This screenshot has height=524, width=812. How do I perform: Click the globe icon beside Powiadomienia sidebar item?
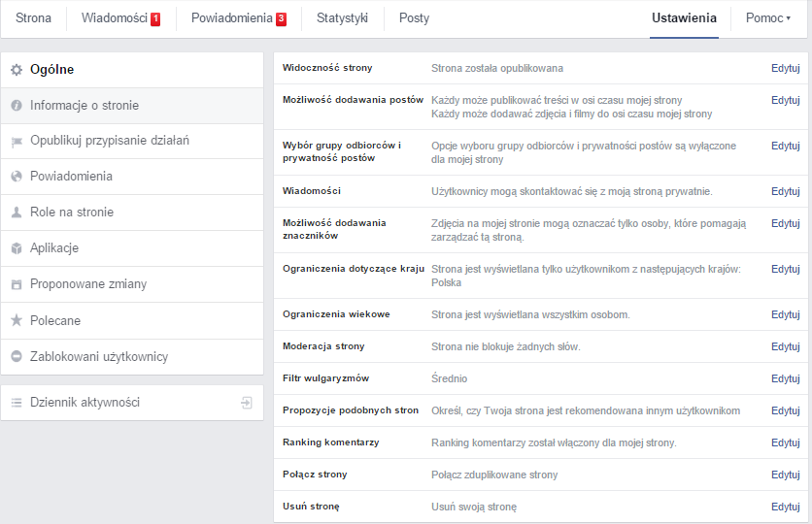[17, 177]
